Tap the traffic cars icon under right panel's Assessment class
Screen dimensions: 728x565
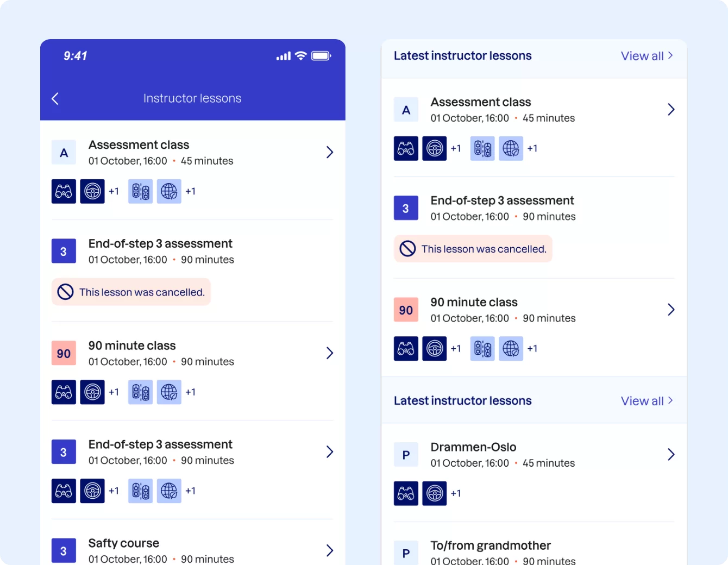482,148
